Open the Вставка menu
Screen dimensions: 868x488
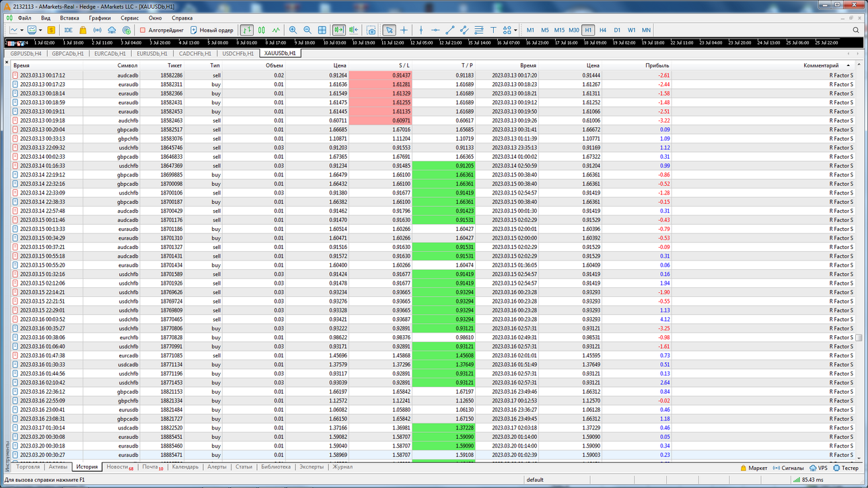[69, 18]
